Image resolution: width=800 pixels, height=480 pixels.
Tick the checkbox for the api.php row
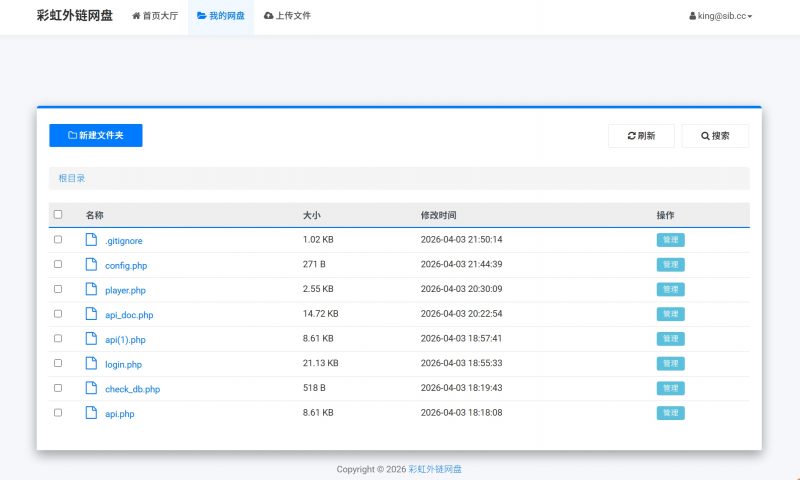[58, 412]
